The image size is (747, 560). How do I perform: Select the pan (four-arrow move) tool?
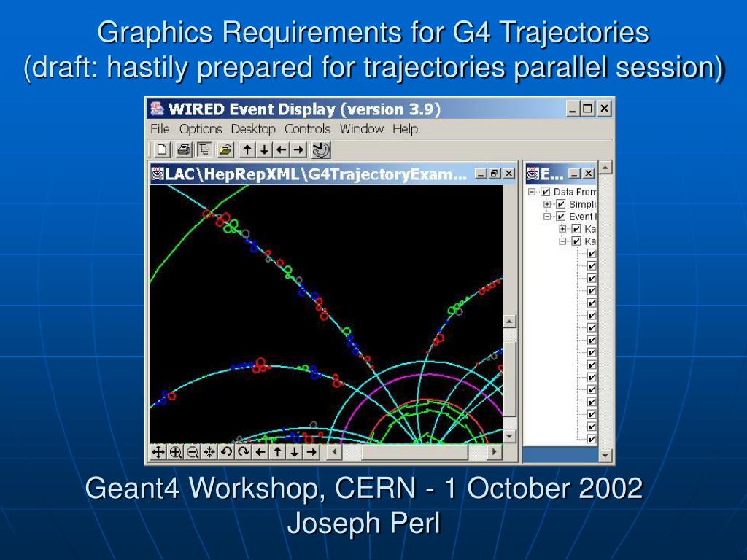(x=158, y=451)
